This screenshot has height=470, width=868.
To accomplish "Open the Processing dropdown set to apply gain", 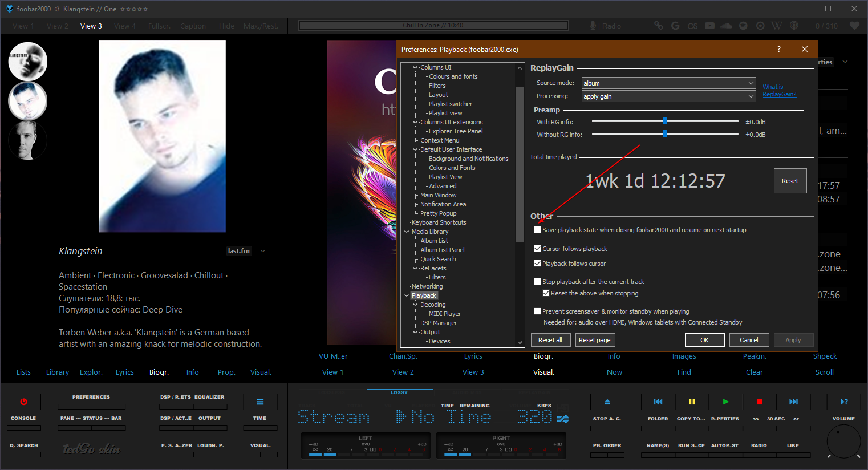I will pos(668,96).
